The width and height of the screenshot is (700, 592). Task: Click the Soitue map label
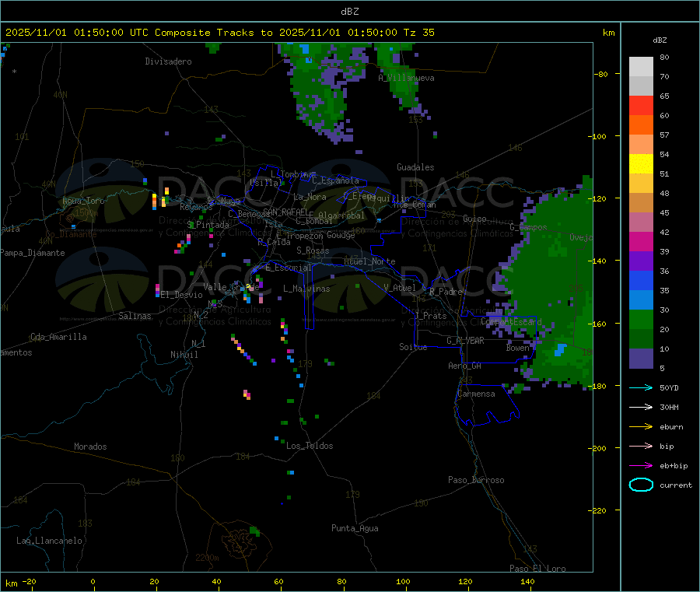click(x=413, y=347)
